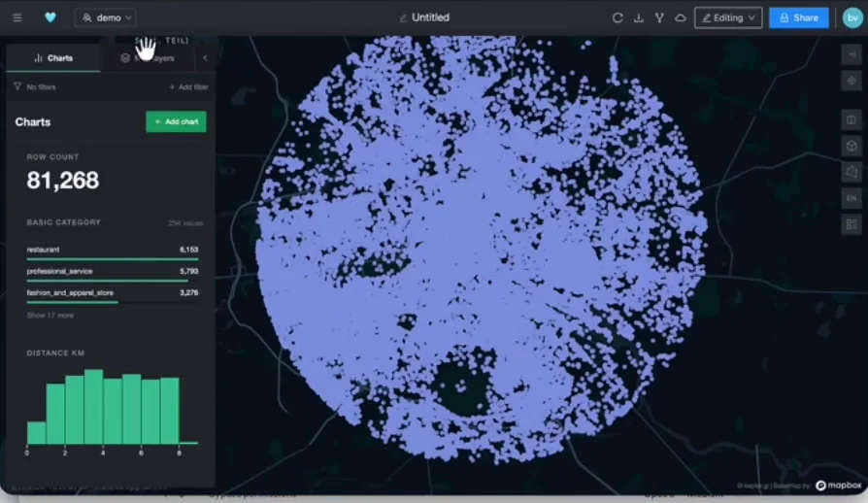Click the Basic Category chart title
The image size is (868, 503).
(x=64, y=222)
